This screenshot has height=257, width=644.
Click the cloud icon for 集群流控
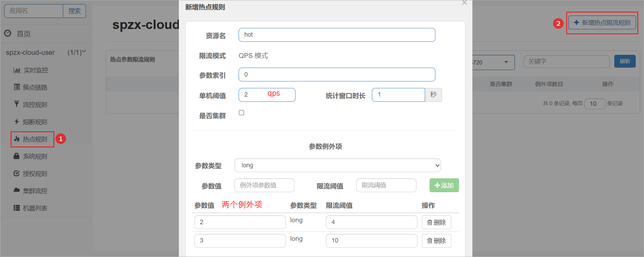pos(17,190)
